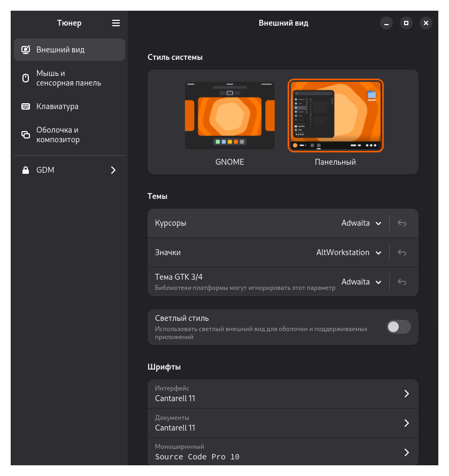Open the GDM sidebar entry
Viewport: 449px width, 476px height.
tap(69, 170)
